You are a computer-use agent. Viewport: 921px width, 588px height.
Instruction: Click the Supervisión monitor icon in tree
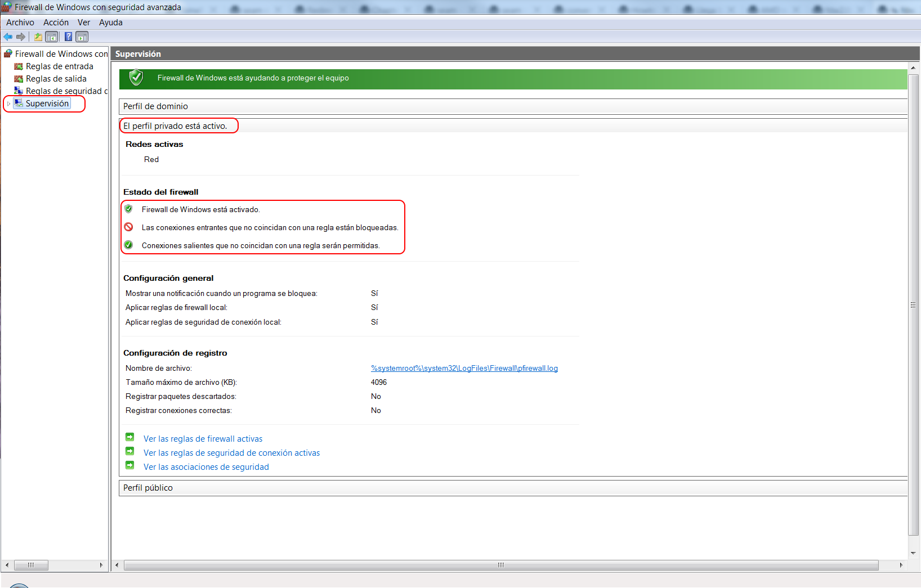click(x=19, y=103)
